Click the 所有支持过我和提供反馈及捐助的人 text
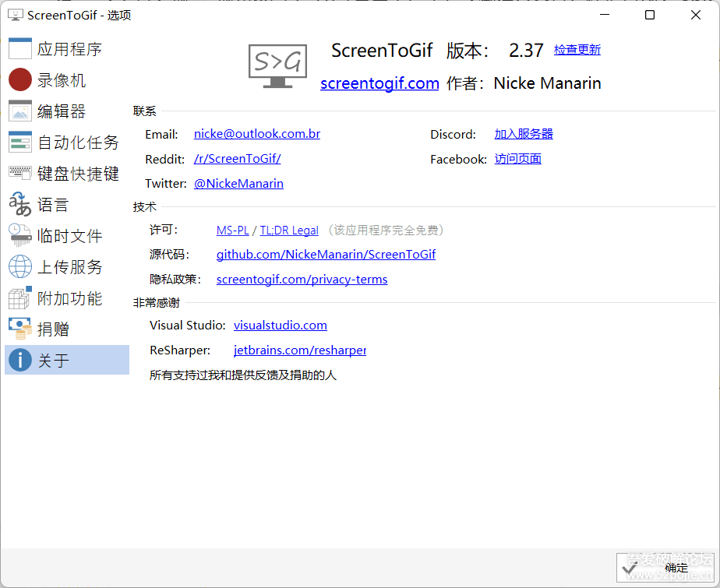Image resolution: width=720 pixels, height=588 pixels. tap(243, 375)
